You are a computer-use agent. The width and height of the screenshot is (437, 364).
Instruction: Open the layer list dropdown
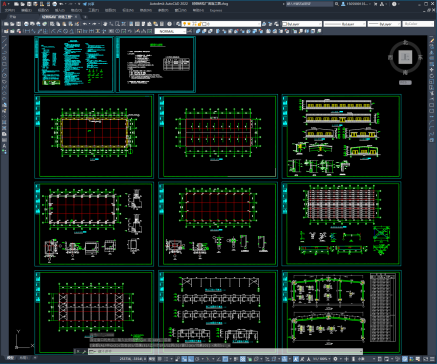222,24
